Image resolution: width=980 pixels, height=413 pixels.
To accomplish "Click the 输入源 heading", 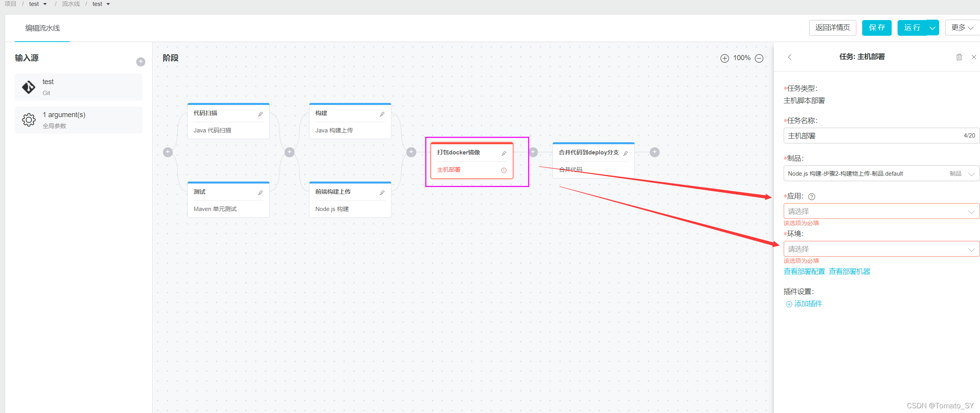I will [27, 58].
